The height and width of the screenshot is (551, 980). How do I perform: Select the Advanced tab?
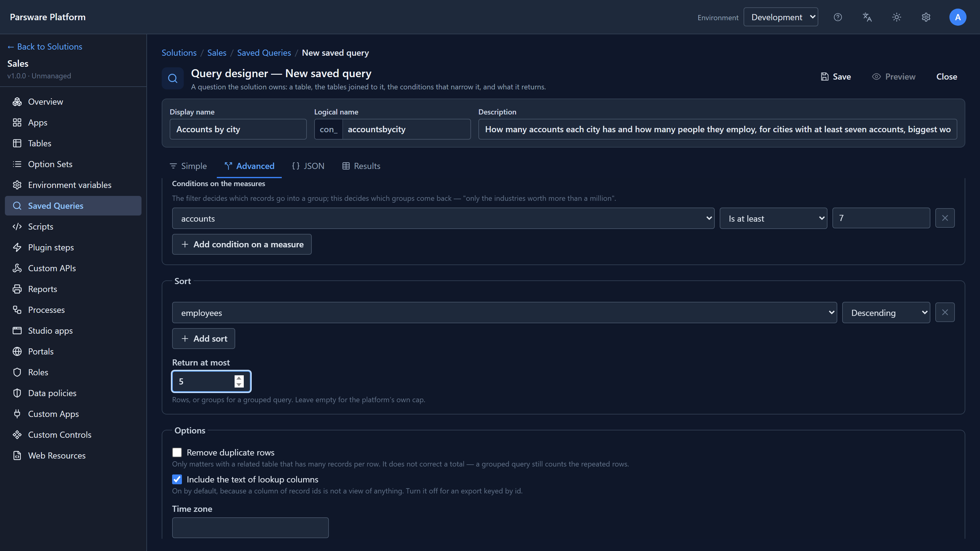[x=249, y=166]
